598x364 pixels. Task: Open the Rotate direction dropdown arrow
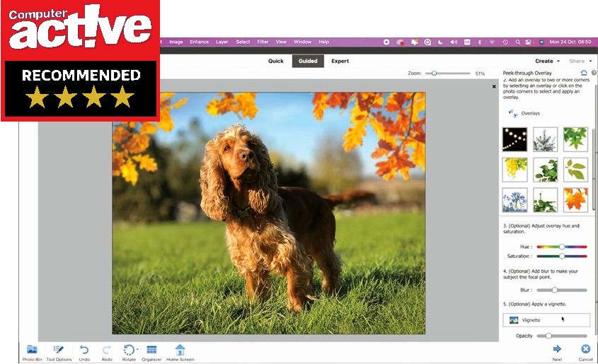pos(137,349)
